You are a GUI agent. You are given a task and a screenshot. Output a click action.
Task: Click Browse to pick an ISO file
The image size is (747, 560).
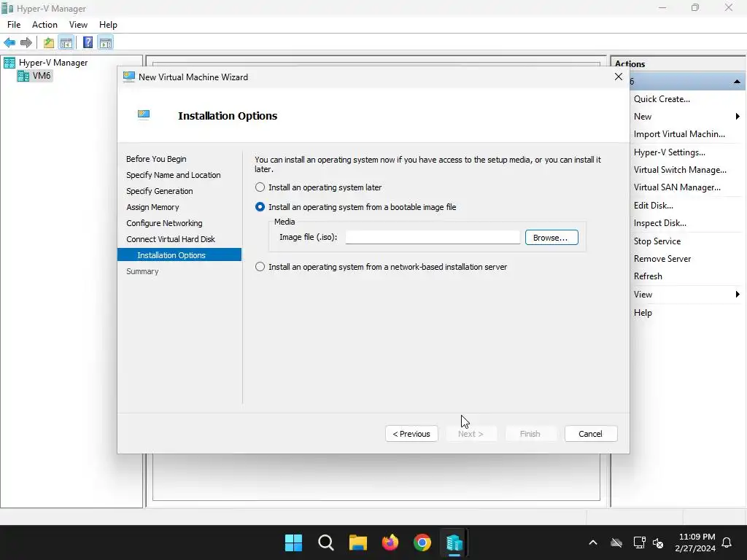(x=551, y=238)
